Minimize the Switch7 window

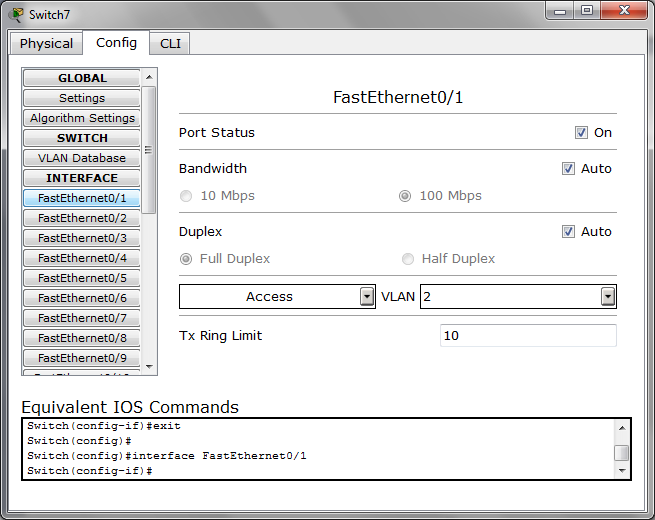coord(560,10)
